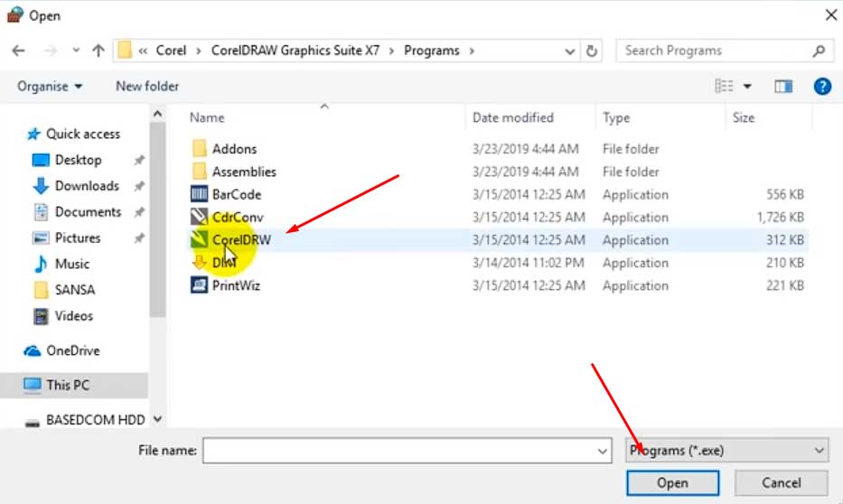
Task: Click PrintWiz's size 221 KB
Action: tap(785, 285)
